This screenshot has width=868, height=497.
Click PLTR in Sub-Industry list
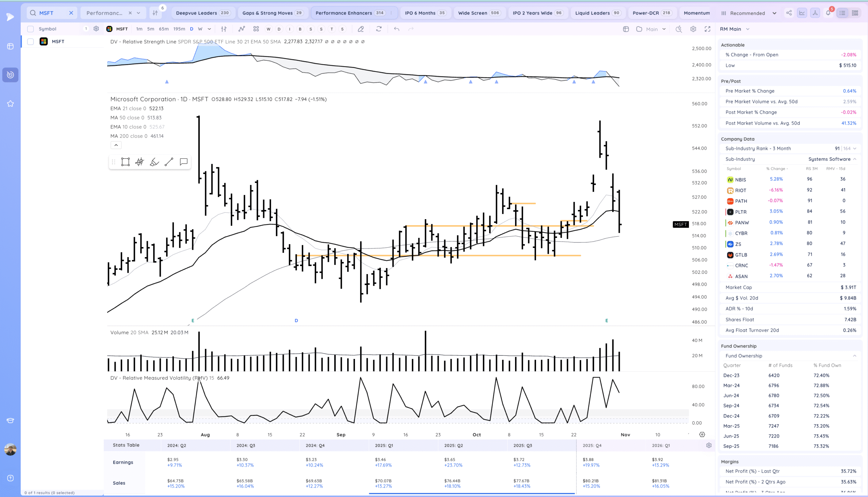coord(741,212)
